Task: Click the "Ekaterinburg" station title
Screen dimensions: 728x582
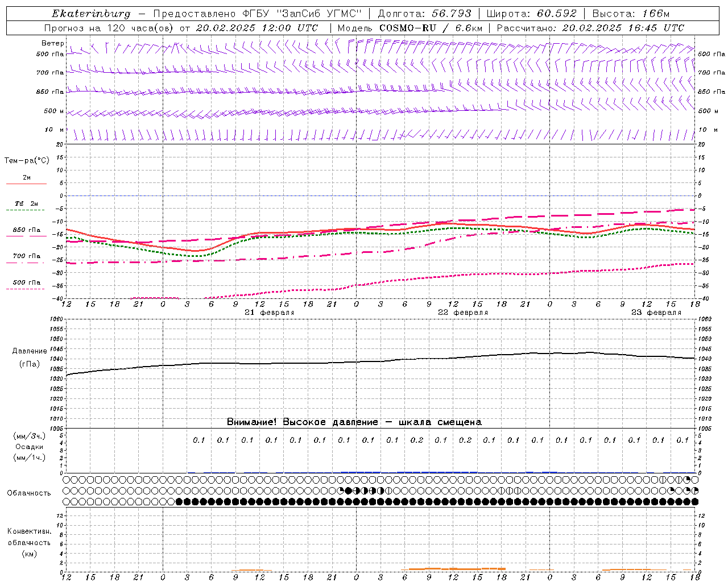Action: (91, 14)
